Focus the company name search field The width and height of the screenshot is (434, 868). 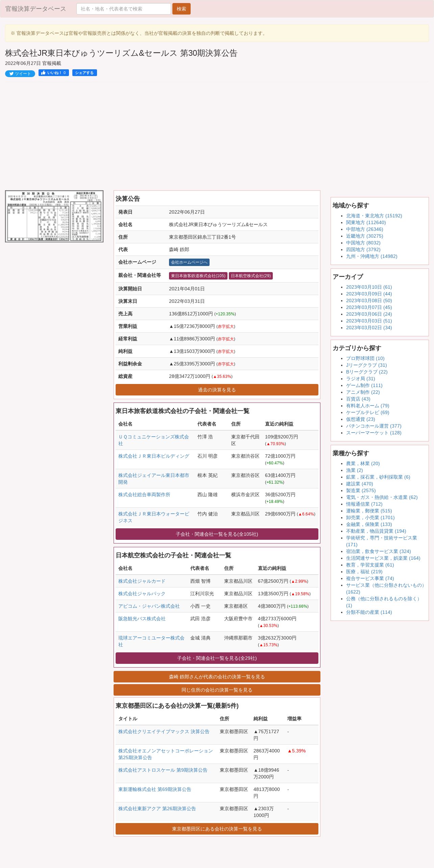123,9
